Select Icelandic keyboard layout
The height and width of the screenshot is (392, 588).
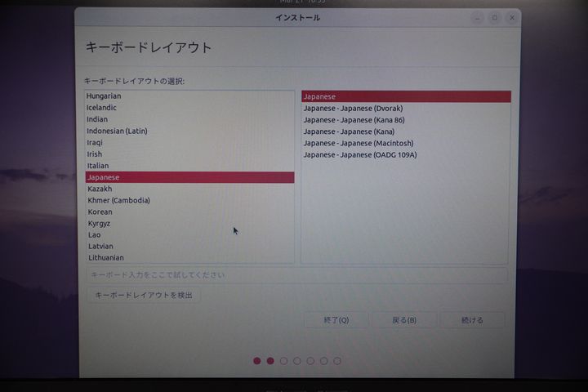[x=189, y=108]
